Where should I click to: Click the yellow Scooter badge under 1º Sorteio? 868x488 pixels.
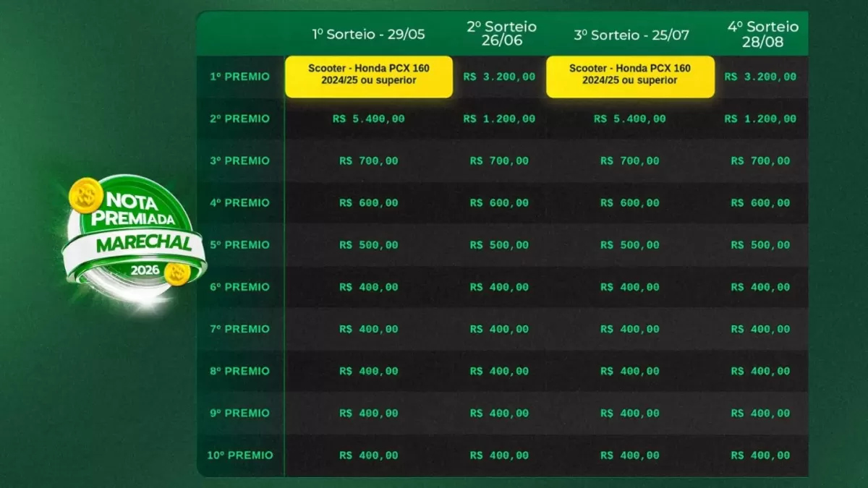coord(369,74)
